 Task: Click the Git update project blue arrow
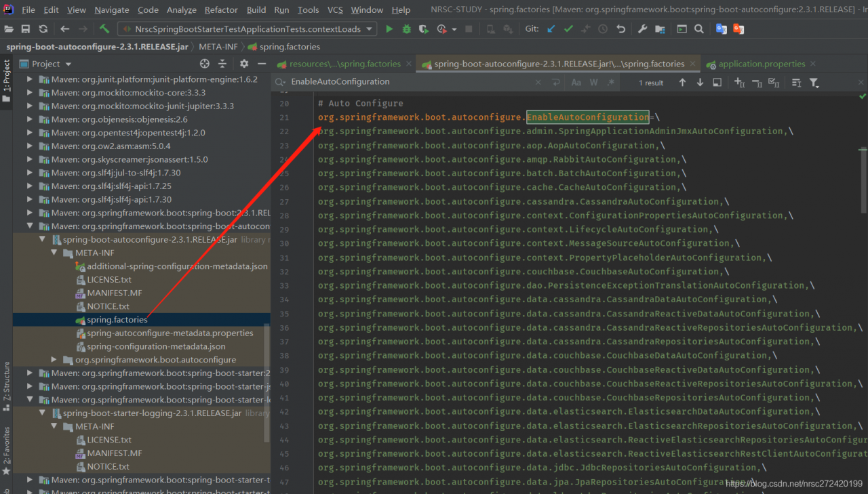[551, 29]
